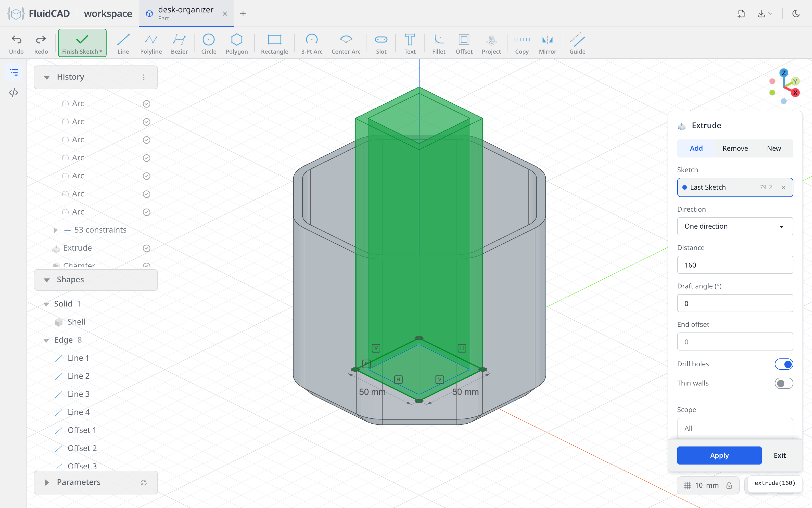Undo the last action
Viewport: 812px width, 508px height.
click(x=16, y=43)
